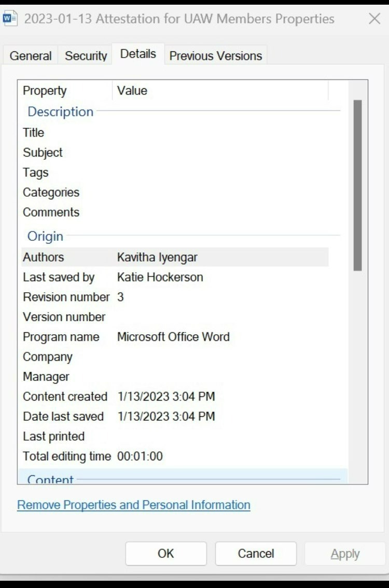The height and width of the screenshot is (588, 389).
Task: Click the Date last saved label
Action: click(x=63, y=416)
